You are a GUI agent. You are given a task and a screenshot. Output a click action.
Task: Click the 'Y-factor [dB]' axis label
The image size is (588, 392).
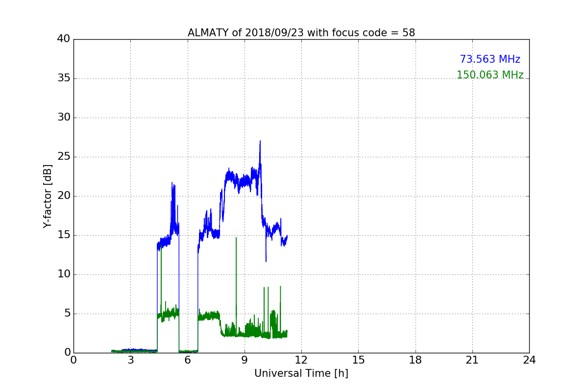click(48, 196)
